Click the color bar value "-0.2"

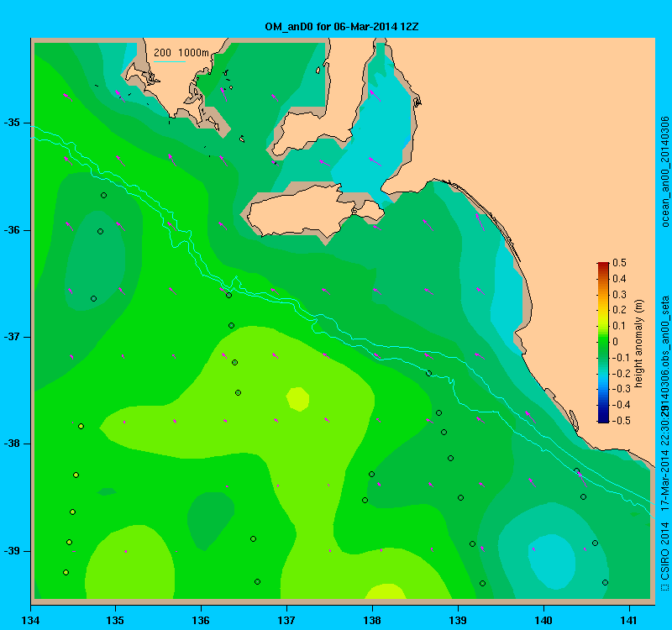(621, 373)
